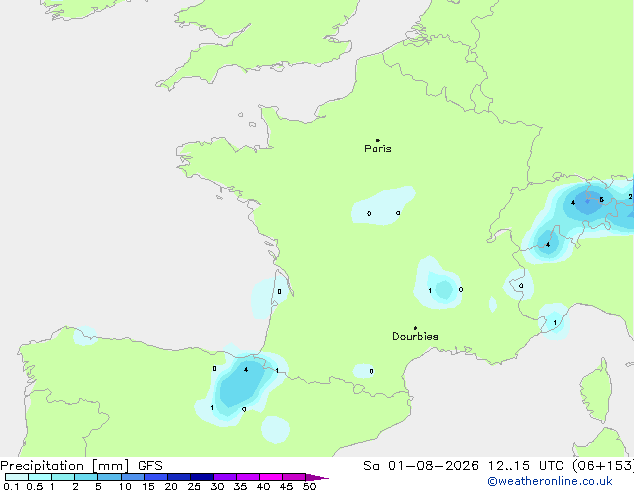Pick the 5–10 mm legend swatch
This screenshot has height=490, width=634.
(x=109, y=477)
